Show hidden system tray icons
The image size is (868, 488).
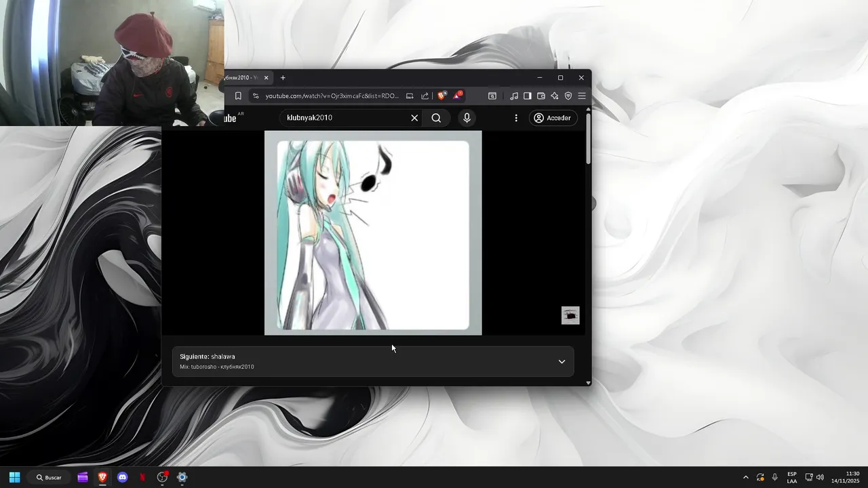[746, 477]
